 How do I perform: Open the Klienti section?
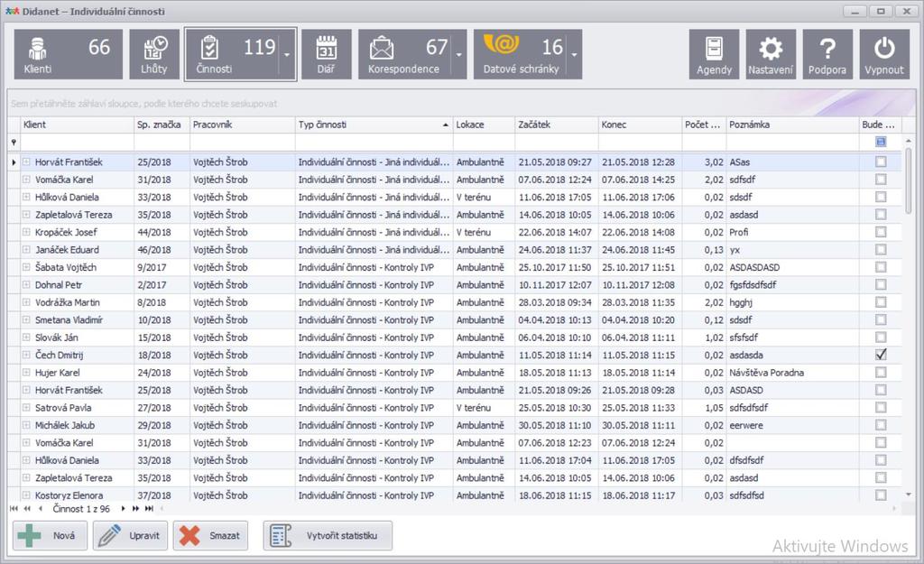[69, 54]
